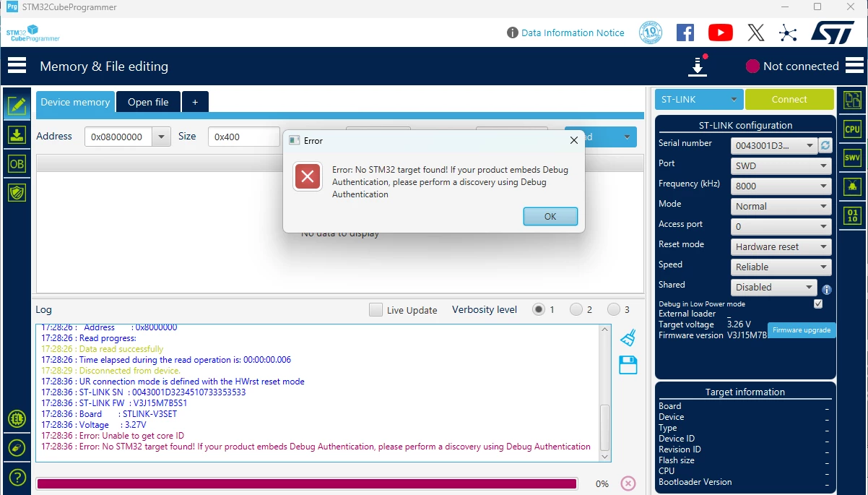Close the Error dialog with X
The image size is (868, 495).
point(574,140)
